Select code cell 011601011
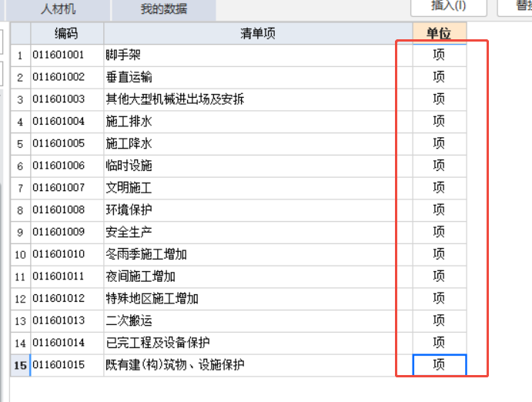532x402 pixels. [x=67, y=276]
